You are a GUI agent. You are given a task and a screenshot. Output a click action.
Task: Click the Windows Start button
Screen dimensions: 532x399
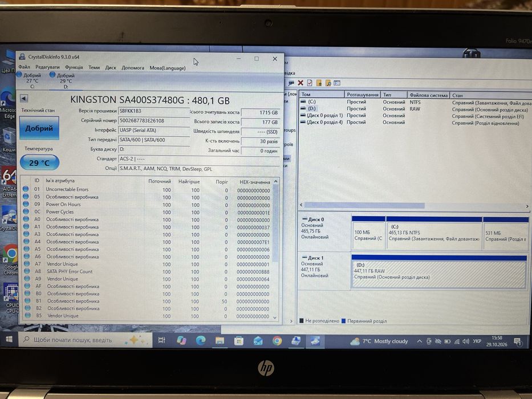click(x=9, y=339)
